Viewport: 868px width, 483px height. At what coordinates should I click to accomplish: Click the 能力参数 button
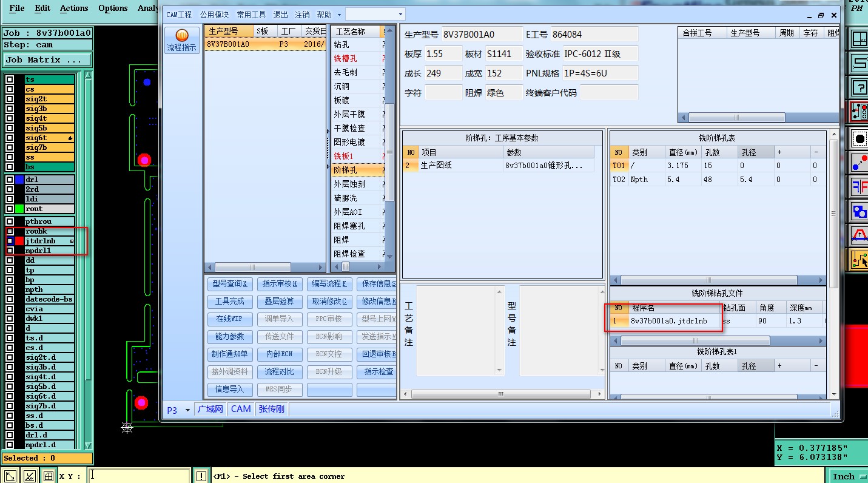(230, 336)
